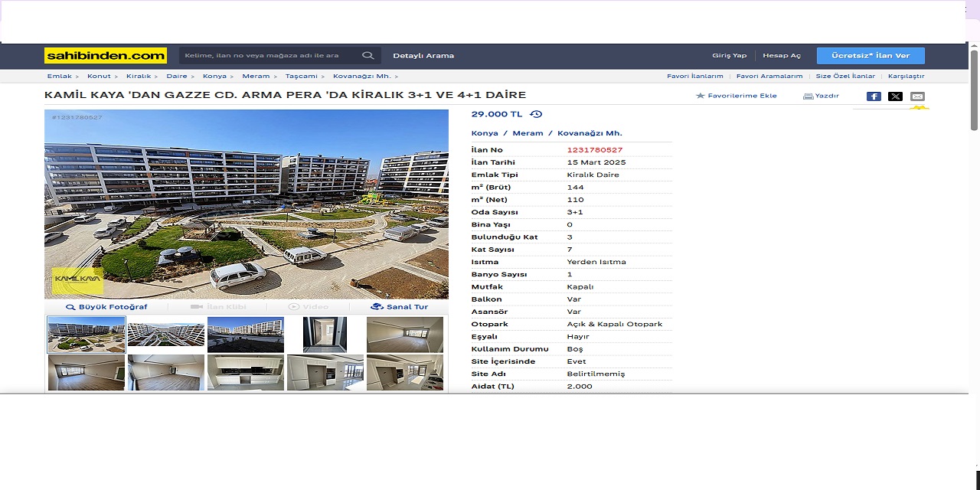Select second thumbnail in bottom row
This screenshot has height=490, width=980.
tap(166, 373)
